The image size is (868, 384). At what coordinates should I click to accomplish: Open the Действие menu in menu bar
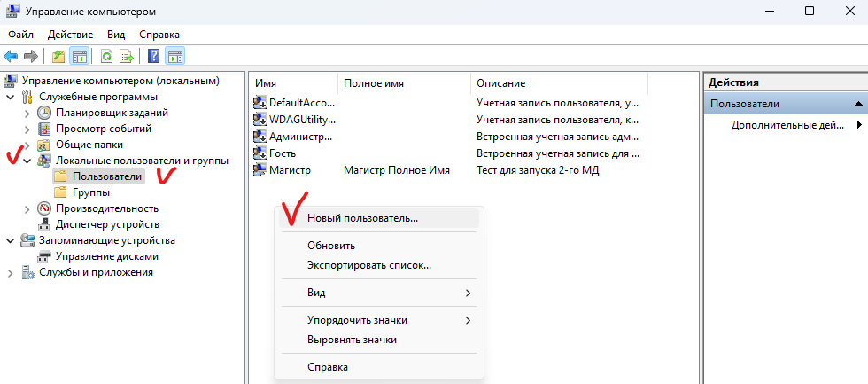point(70,34)
